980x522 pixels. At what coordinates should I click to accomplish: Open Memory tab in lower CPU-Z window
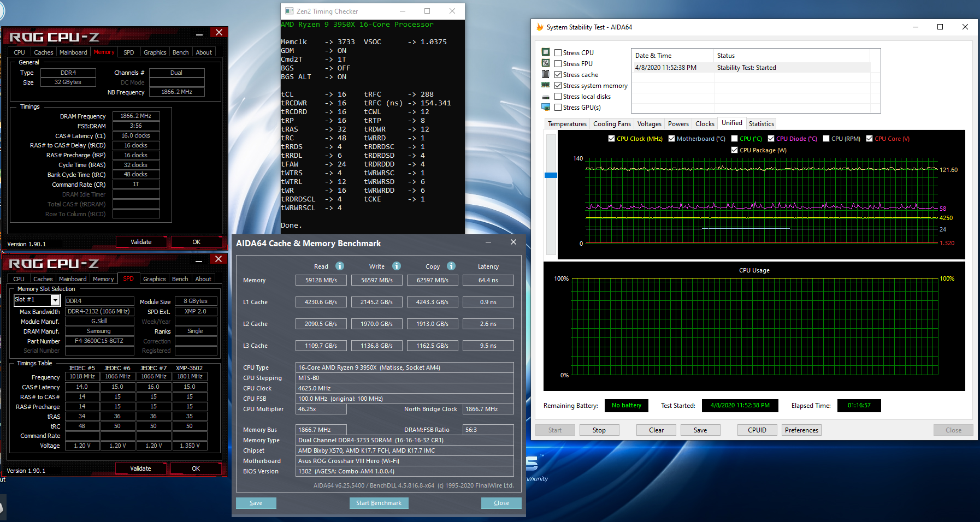pos(103,279)
